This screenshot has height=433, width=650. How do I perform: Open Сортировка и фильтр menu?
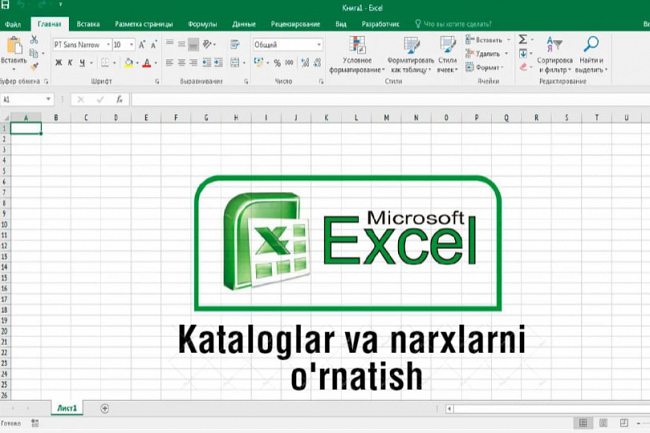click(x=555, y=55)
